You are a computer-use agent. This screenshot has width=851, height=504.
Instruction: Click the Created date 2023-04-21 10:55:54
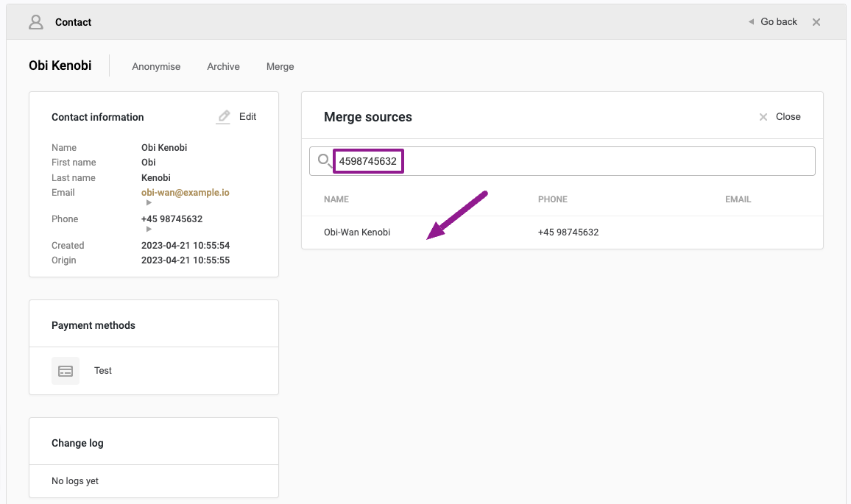[x=186, y=245]
